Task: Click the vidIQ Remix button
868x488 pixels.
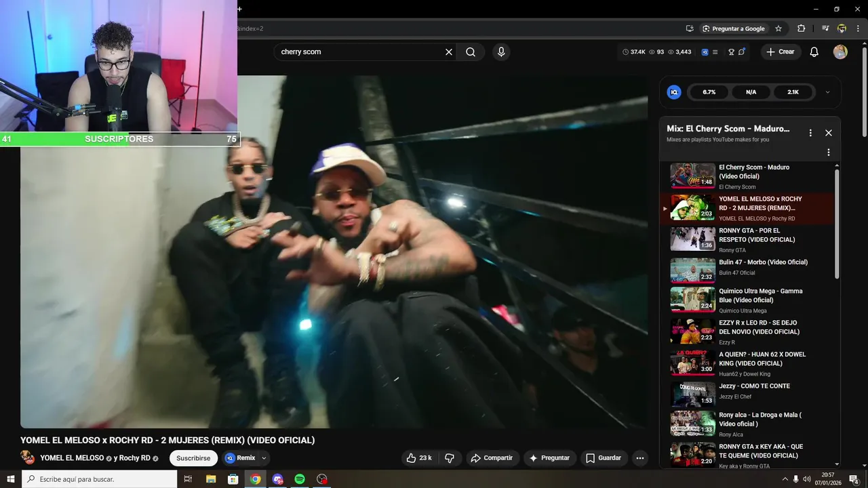Action: (x=241, y=458)
